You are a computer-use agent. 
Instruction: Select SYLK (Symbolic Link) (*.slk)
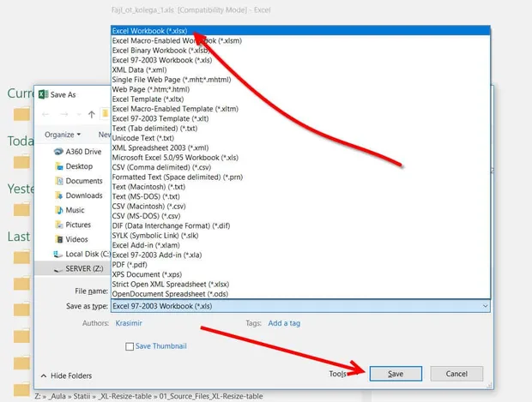300,236
